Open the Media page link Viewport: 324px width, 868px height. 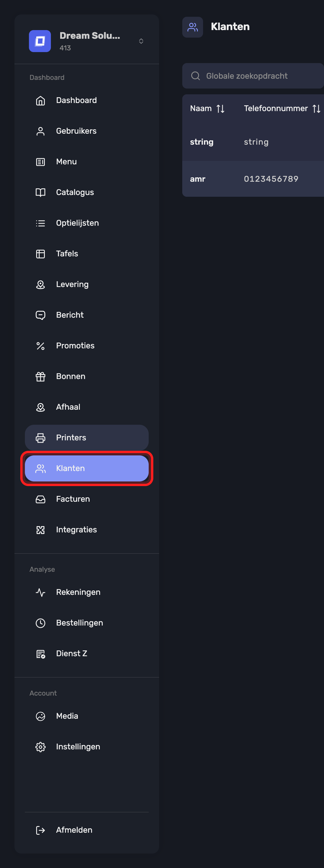87,716
